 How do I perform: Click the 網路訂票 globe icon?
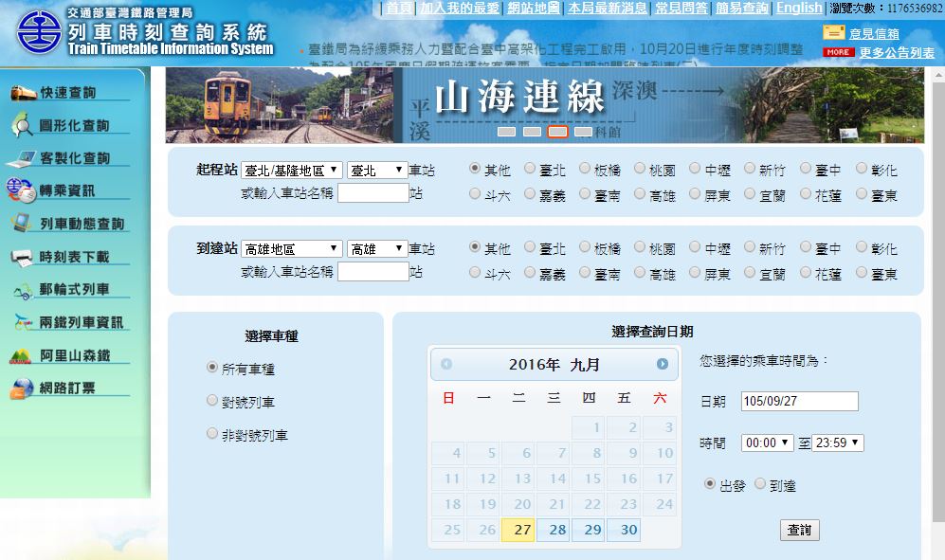click(x=22, y=388)
